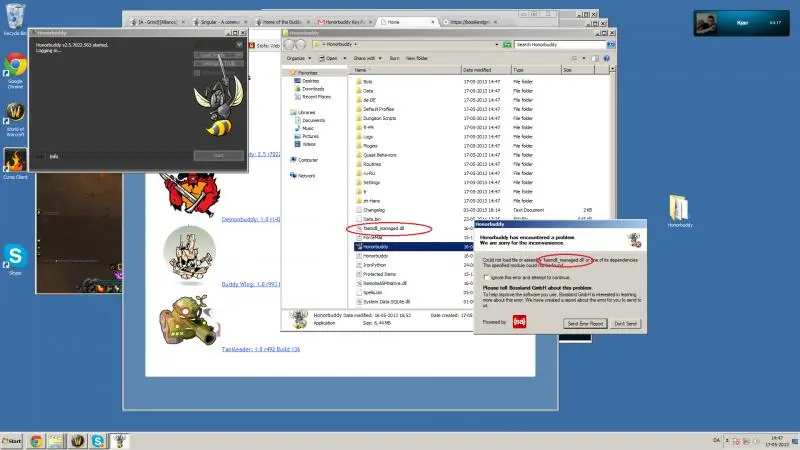The image size is (800, 450).
Task: Click the Explorer help question mark icon
Action: pyautogui.click(x=607, y=59)
